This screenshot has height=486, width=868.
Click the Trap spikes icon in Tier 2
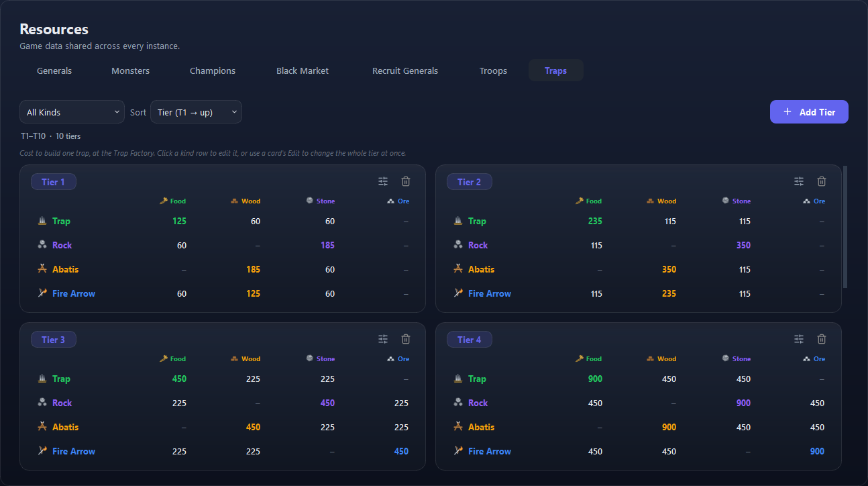coord(458,221)
